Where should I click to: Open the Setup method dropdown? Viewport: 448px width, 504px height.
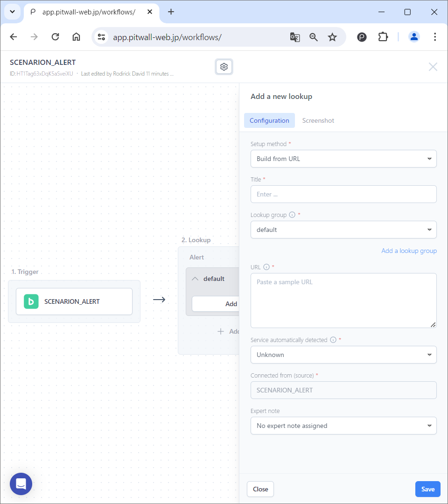coord(343,159)
